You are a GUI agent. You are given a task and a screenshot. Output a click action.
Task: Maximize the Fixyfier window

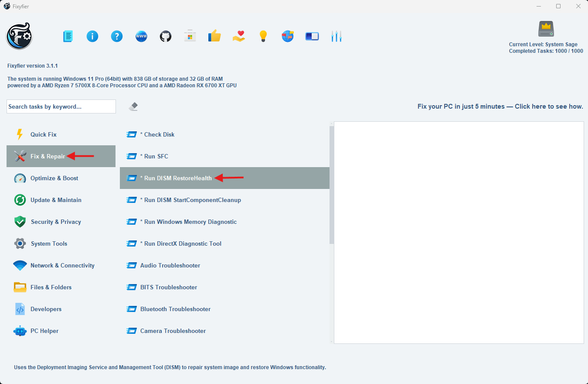pos(558,6)
